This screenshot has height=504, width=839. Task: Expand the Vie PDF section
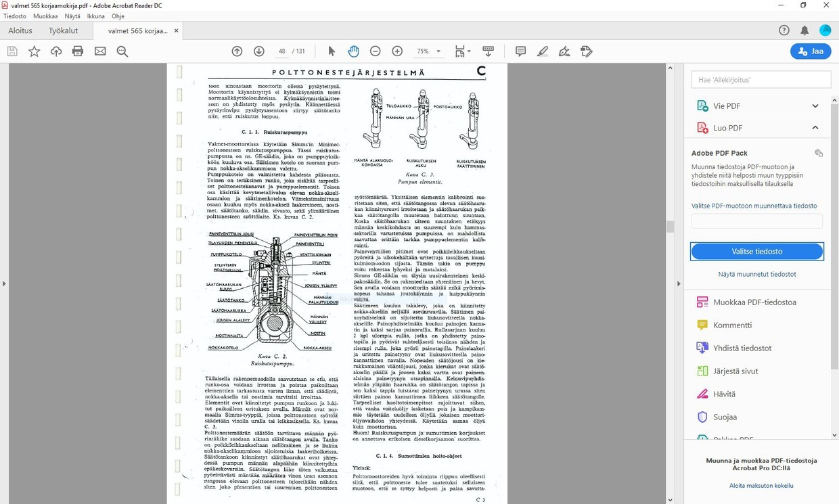point(815,106)
